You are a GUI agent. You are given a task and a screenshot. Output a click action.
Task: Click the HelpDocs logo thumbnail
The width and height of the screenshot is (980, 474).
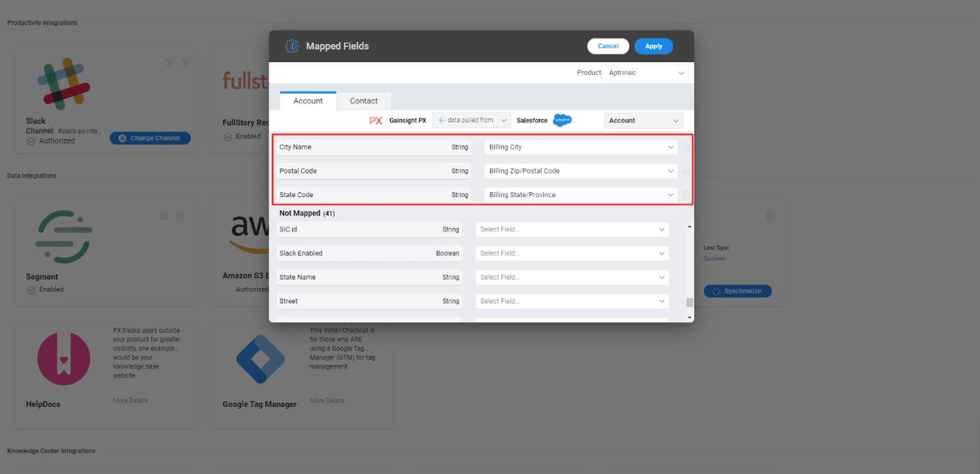[64, 359]
